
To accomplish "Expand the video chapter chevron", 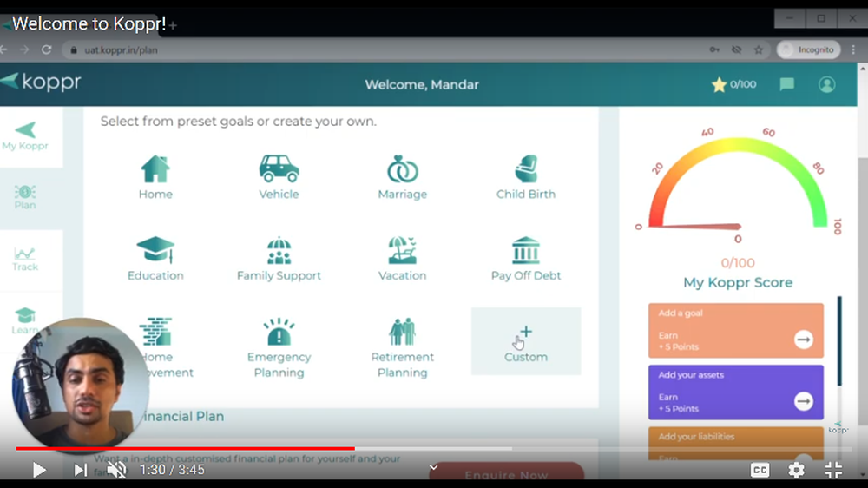I will pyautogui.click(x=433, y=468).
